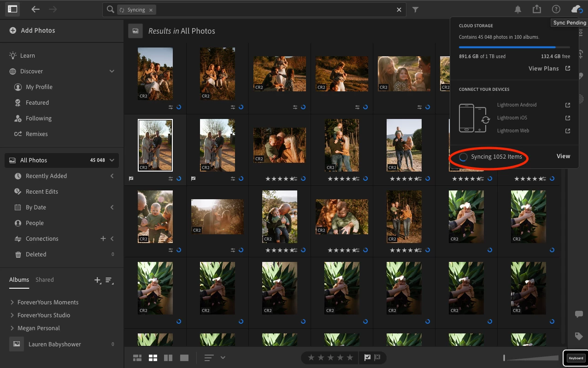Open the help question mark
The image size is (588, 368).
pos(556,9)
